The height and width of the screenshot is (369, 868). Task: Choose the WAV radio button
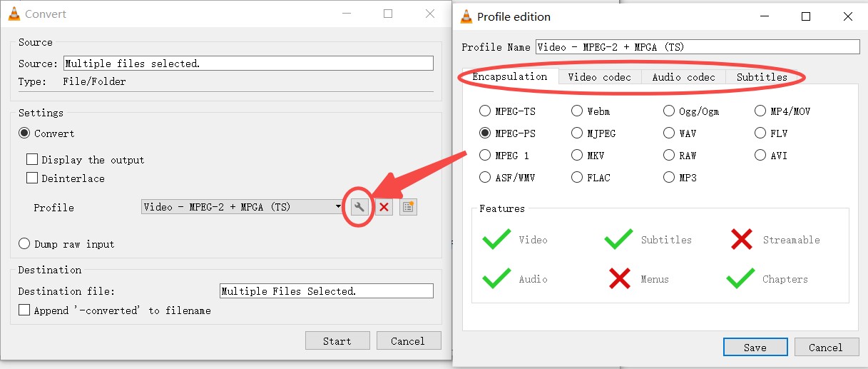669,133
